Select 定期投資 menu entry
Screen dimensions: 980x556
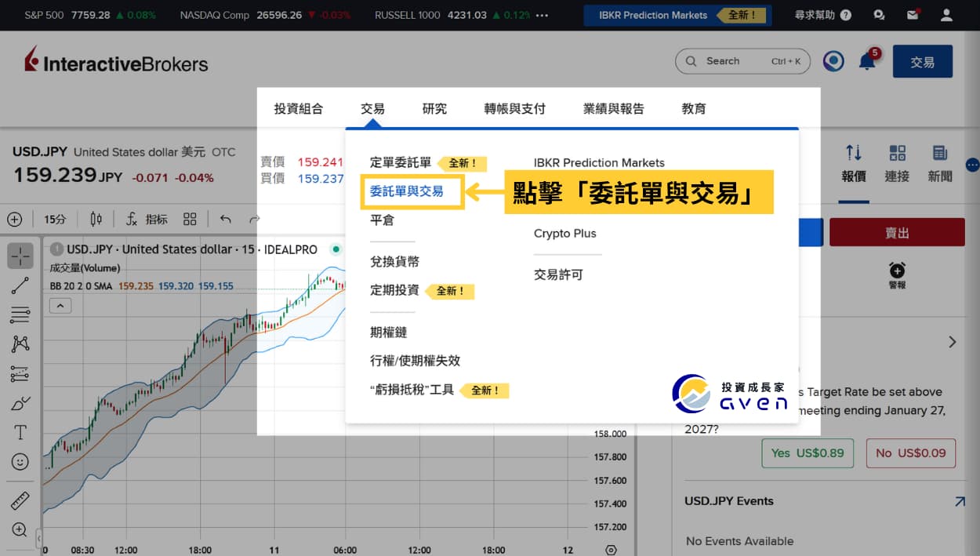[394, 290]
